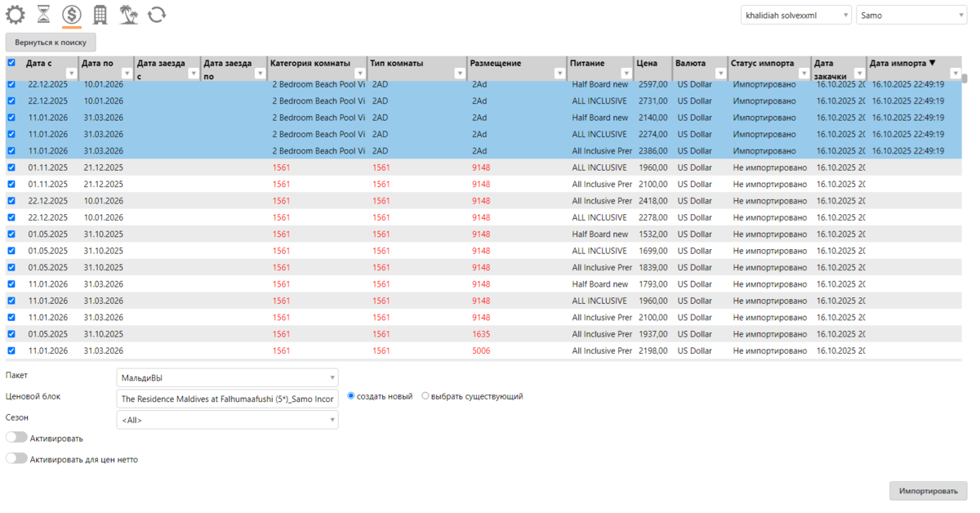Screen dimensions: 980x513
Task: Turn on Активировать для цен нетто
Action: pyautogui.click(x=16, y=459)
